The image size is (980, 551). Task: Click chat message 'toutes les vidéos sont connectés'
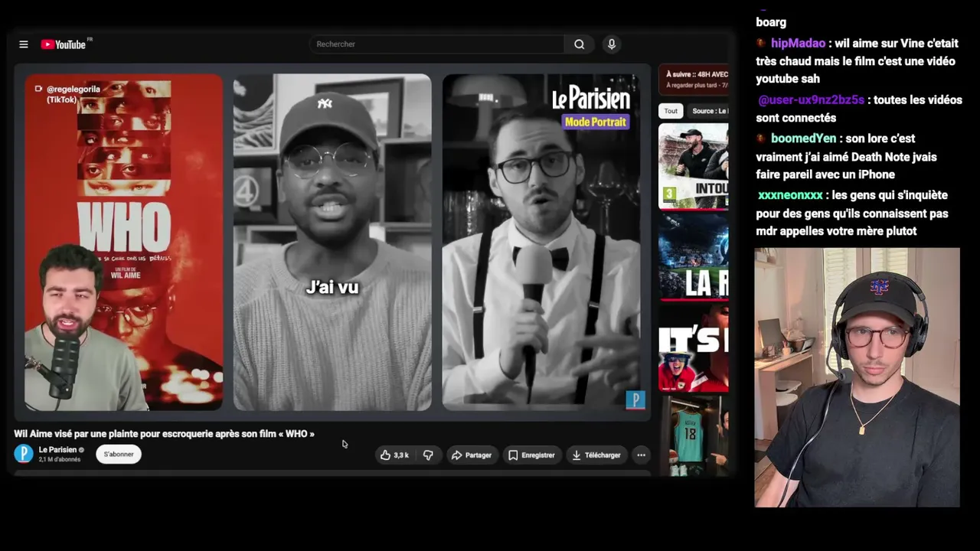[859, 109]
